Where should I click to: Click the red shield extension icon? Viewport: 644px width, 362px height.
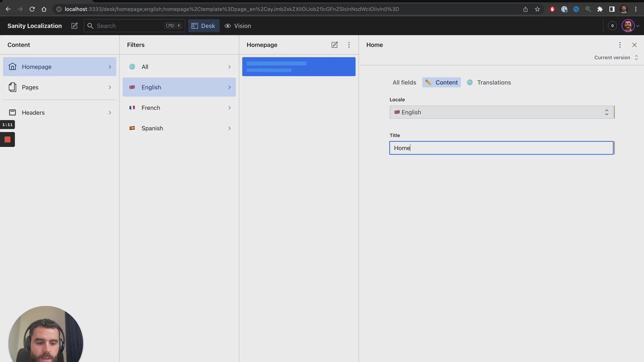click(552, 9)
